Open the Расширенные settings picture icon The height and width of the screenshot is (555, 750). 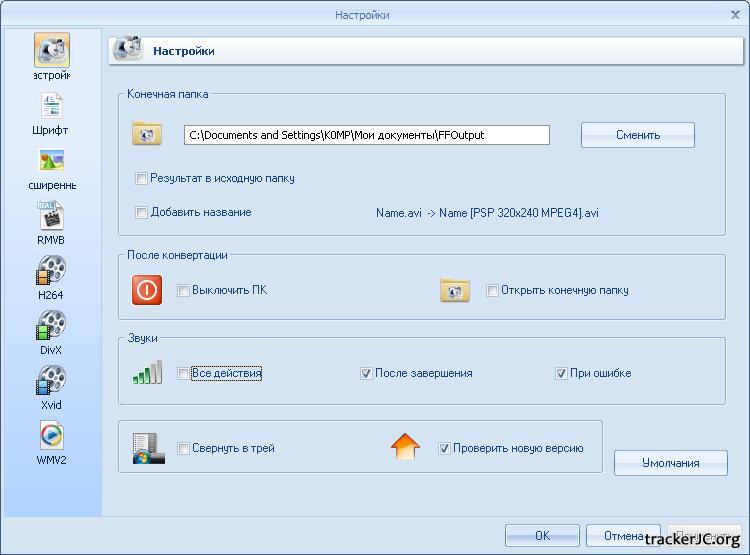point(51,161)
